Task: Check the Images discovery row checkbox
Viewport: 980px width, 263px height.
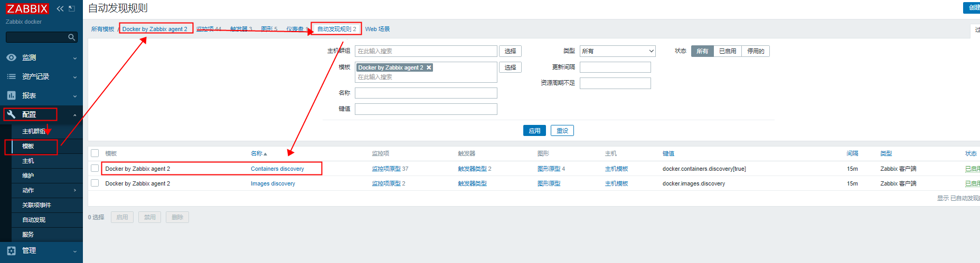Action: [95, 183]
